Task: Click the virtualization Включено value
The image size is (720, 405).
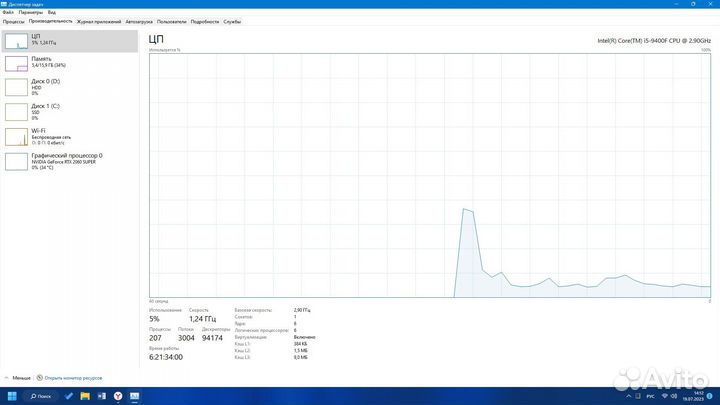Action: 304,337
